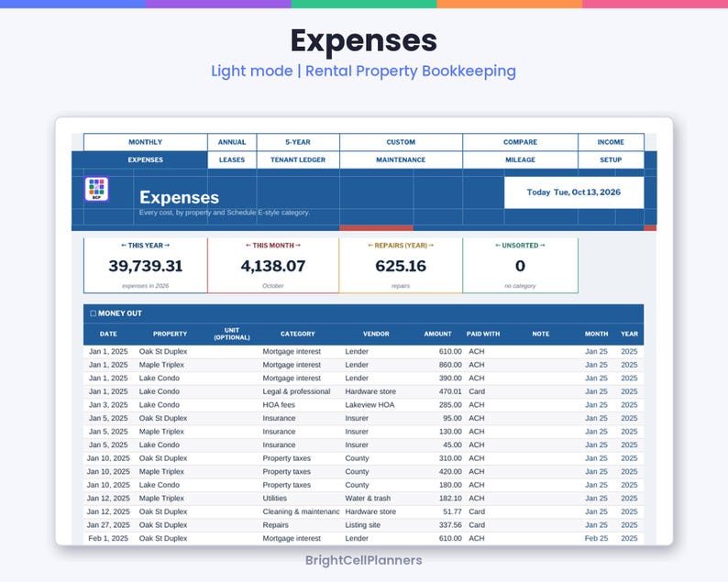Select the 182.10 amount cell
Viewport: 728px width, 582px height.
[x=439, y=498]
